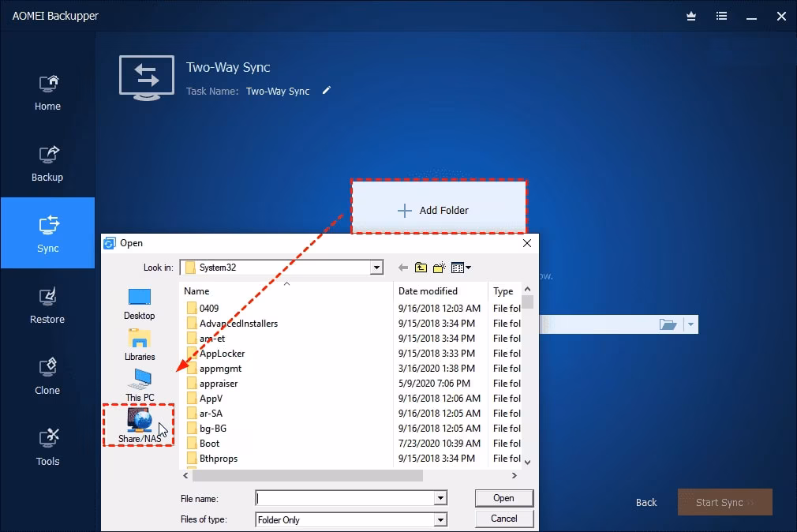Image resolution: width=797 pixels, height=532 pixels.
Task: Click date 7/23/2020 10:39 AM for Boot
Action: tap(440, 444)
